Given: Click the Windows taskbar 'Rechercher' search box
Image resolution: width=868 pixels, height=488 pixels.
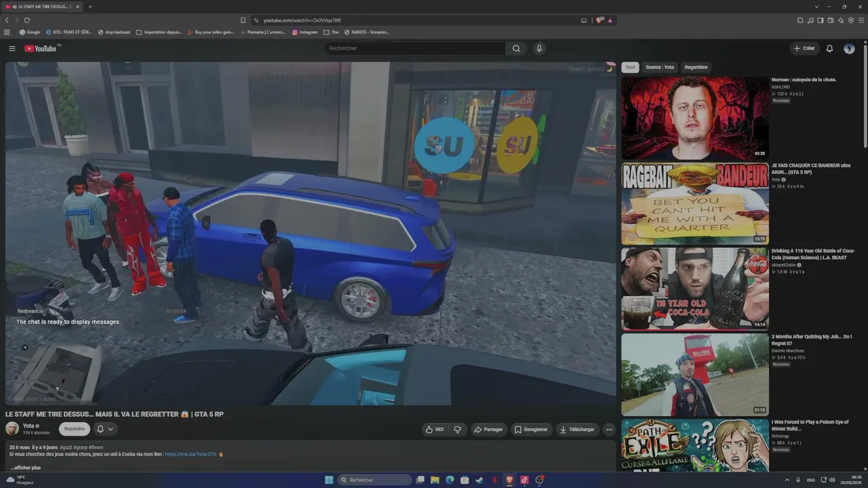Looking at the screenshot, I should [375, 480].
